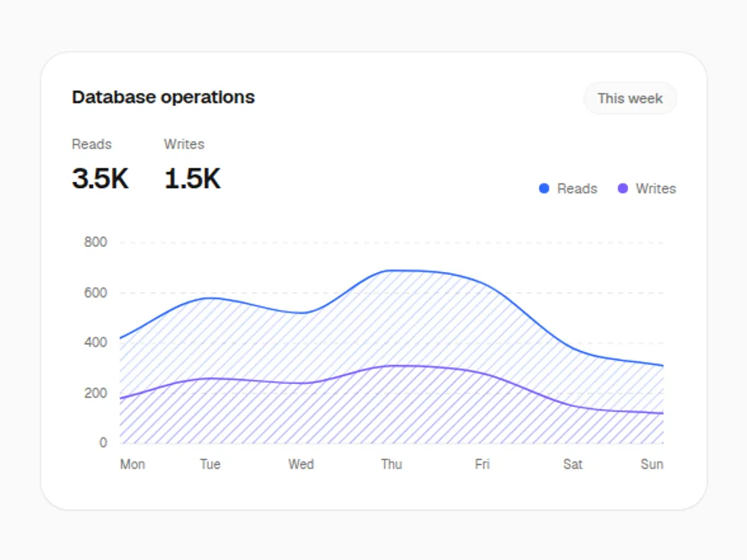Toggle the Reads series in legend
747x560 pixels.
(568, 189)
